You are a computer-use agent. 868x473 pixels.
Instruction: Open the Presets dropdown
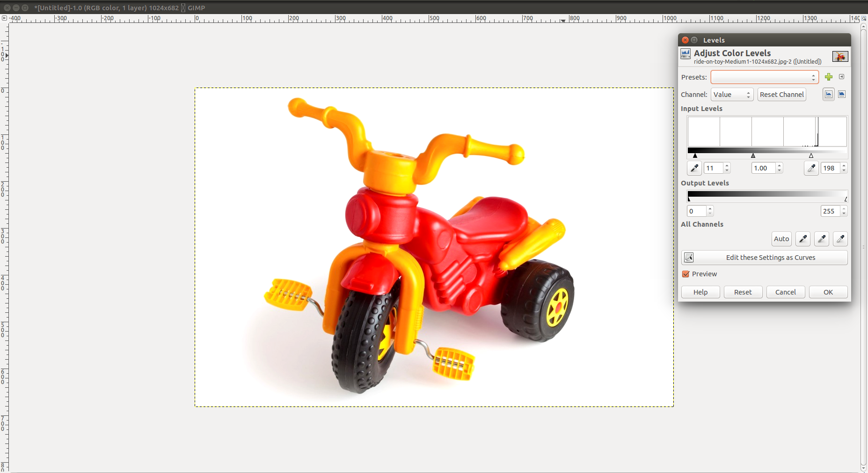pos(764,77)
